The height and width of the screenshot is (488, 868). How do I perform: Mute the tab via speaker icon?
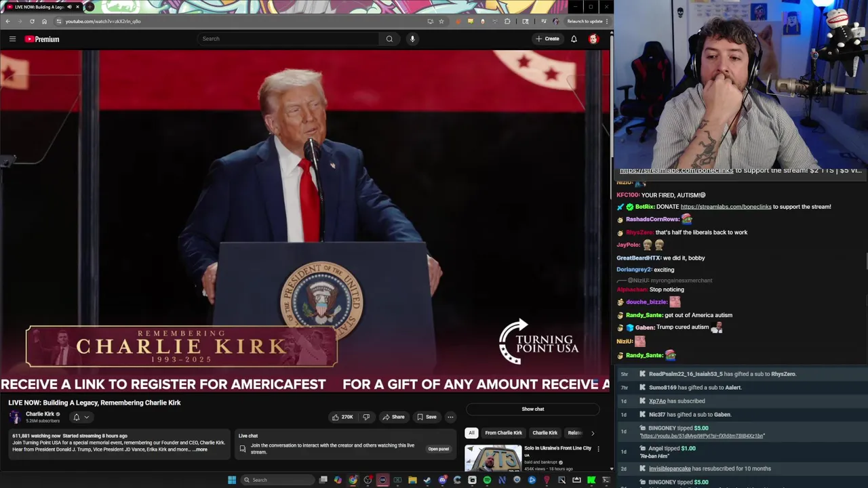pos(69,7)
